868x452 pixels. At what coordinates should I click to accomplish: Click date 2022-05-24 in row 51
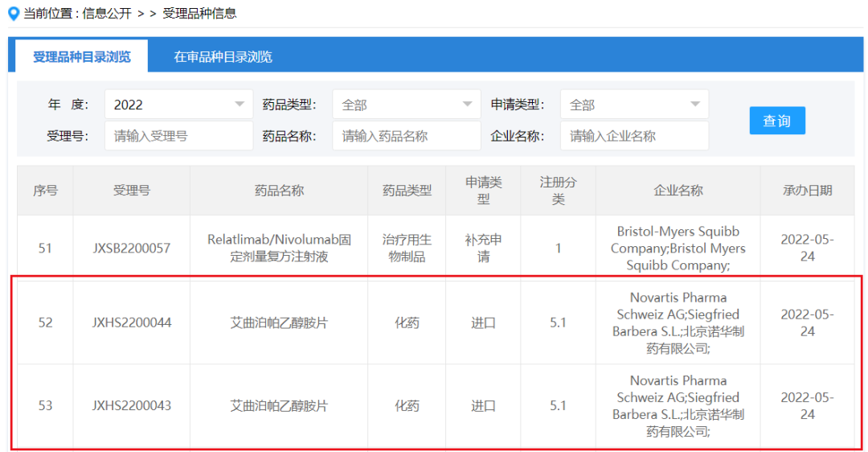pyautogui.click(x=807, y=249)
